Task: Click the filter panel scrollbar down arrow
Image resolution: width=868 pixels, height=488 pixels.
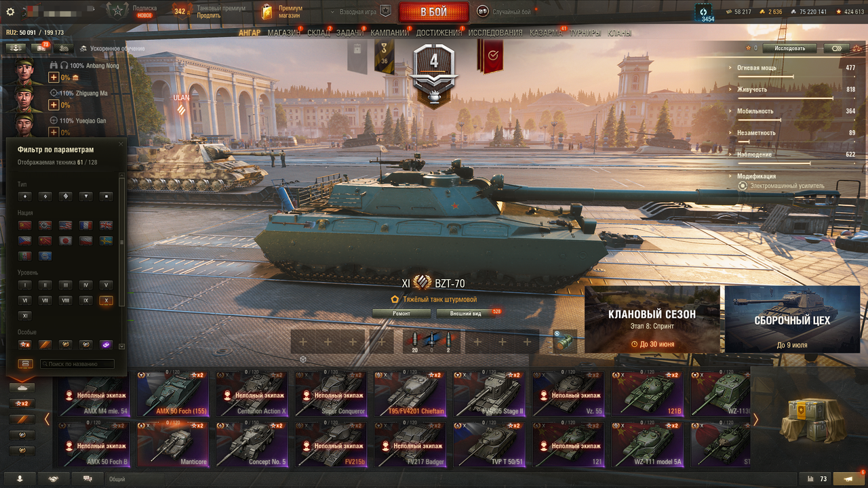Action: 121,346
